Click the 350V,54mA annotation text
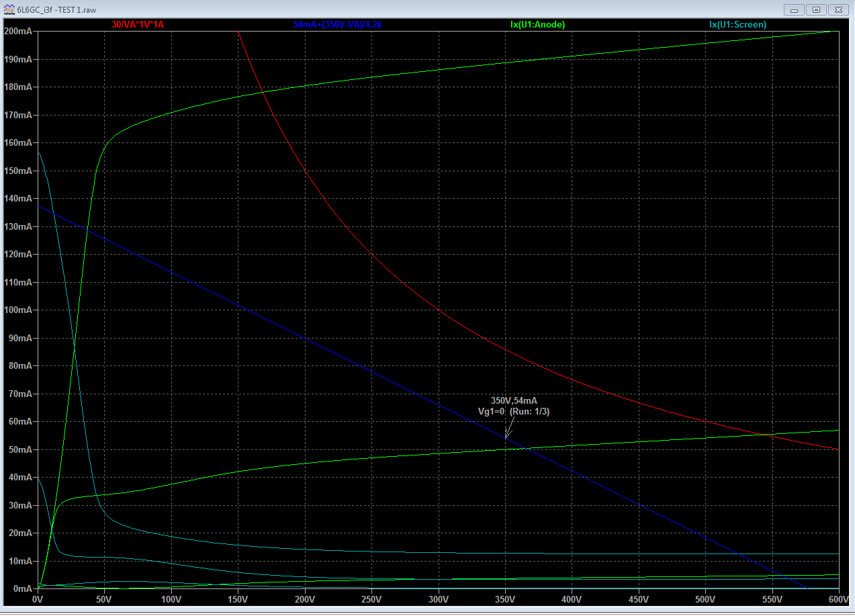855x616 pixels. tap(514, 401)
